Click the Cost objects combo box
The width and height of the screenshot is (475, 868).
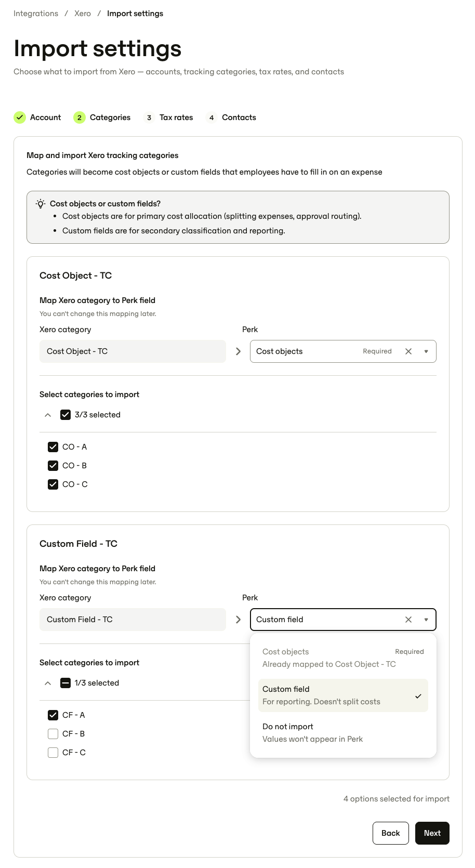click(343, 351)
